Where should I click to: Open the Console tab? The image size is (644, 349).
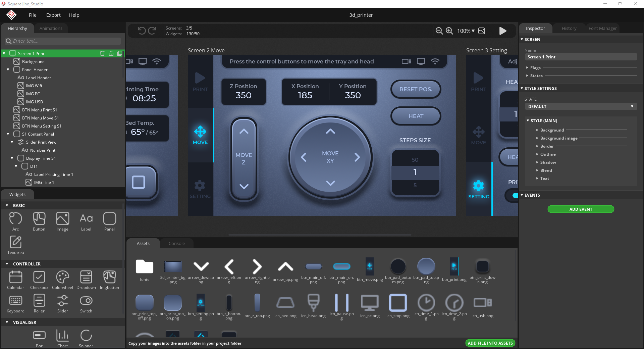pyautogui.click(x=177, y=243)
